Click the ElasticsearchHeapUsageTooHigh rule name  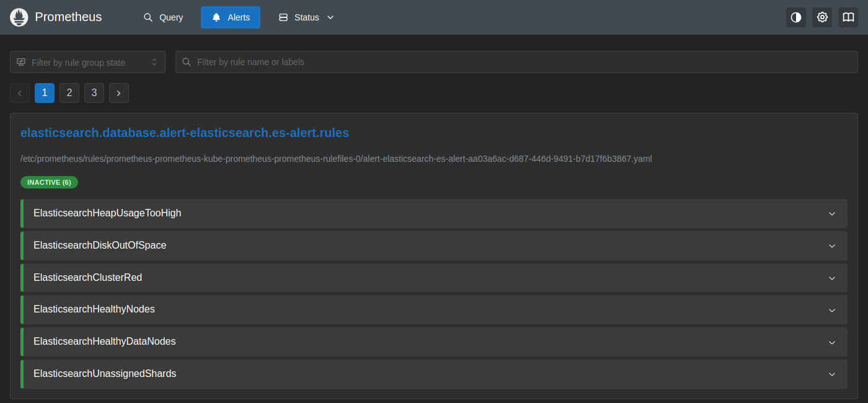[107, 213]
